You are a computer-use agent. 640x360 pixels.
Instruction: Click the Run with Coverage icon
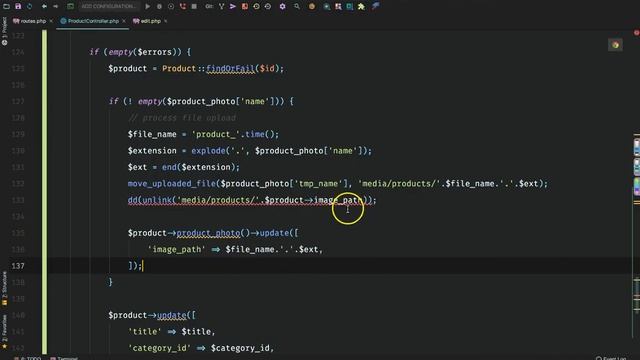coord(171,6)
